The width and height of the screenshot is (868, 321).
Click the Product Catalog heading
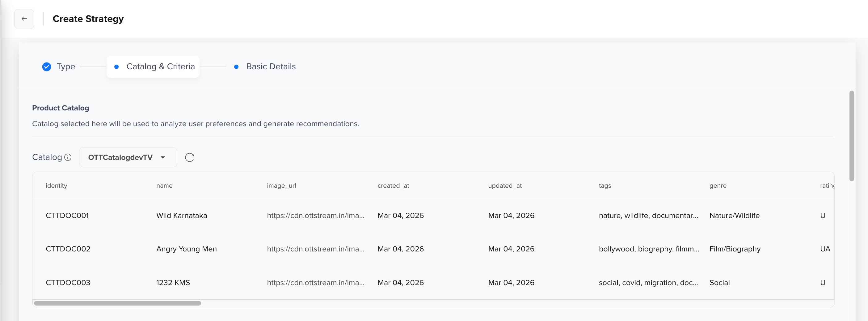pyautogui.click(x=61, y=108)
